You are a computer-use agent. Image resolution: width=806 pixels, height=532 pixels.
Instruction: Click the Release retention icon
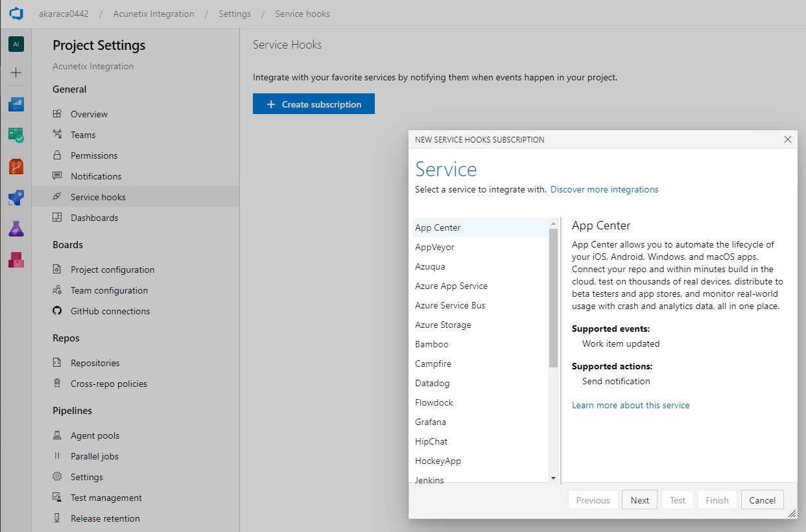(58, 518)
